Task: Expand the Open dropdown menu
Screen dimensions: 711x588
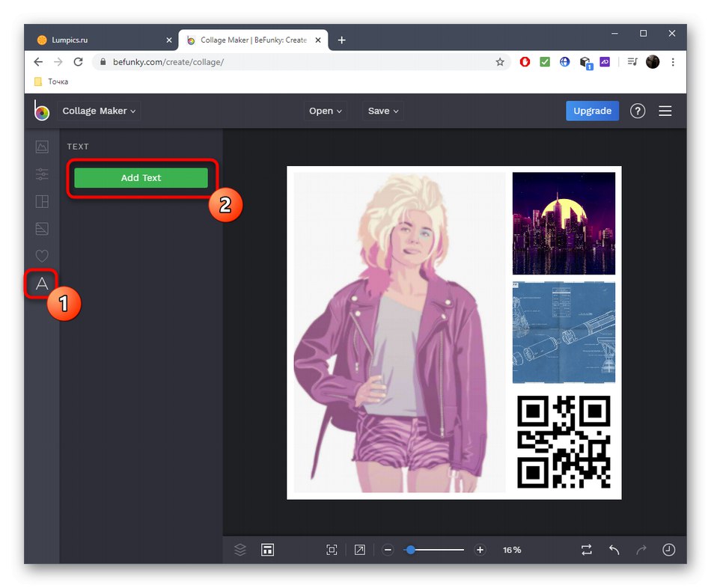Action: (325, 111)
